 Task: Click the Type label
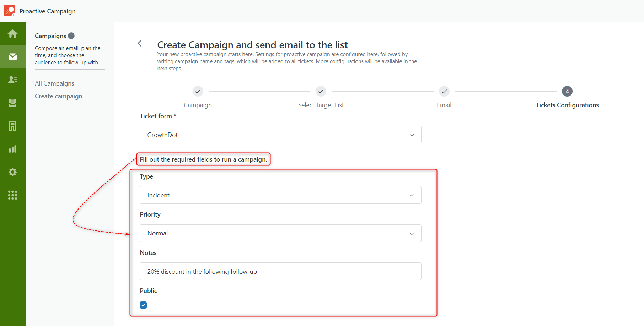(x=146, y=176)
